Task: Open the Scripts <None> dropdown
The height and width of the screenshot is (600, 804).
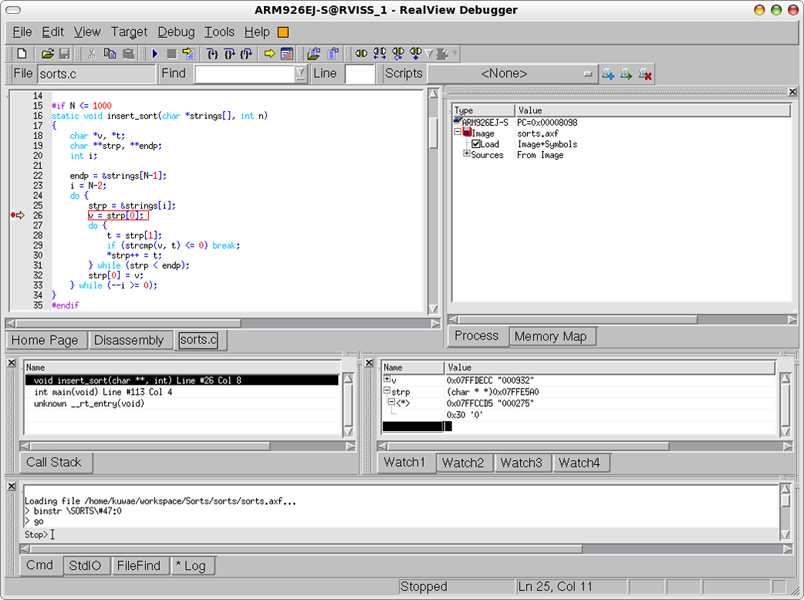Action: (x=511, y=74)
